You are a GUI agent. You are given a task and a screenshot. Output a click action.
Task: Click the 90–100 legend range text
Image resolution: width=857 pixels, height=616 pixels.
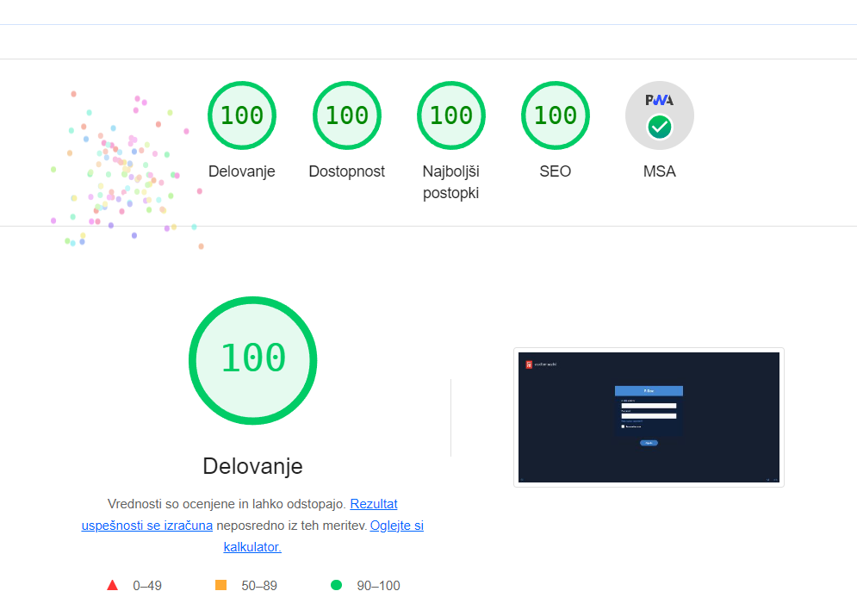coord(378,586)
